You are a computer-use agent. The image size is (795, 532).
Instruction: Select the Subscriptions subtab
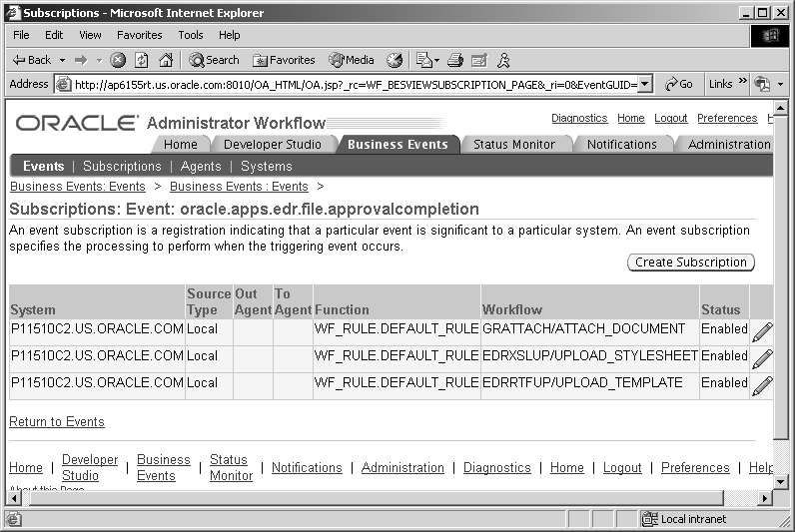point(122,166)
